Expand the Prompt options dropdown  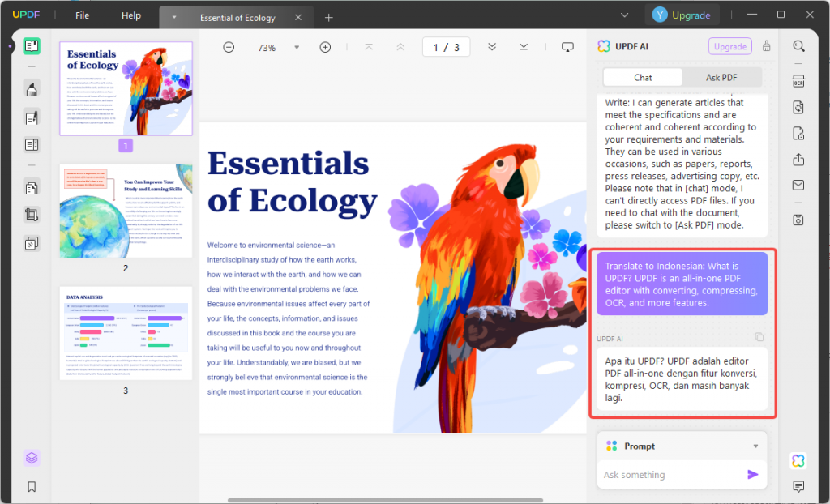(x=755, y=446)
